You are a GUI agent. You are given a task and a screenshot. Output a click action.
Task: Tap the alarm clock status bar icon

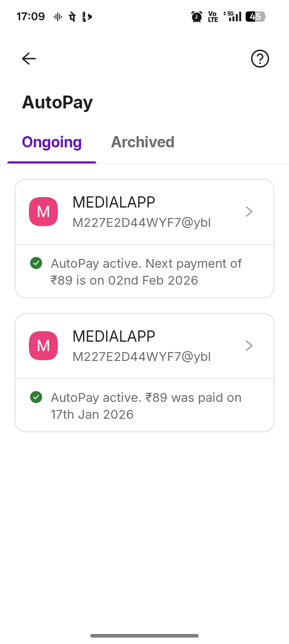tap(197, 17)
